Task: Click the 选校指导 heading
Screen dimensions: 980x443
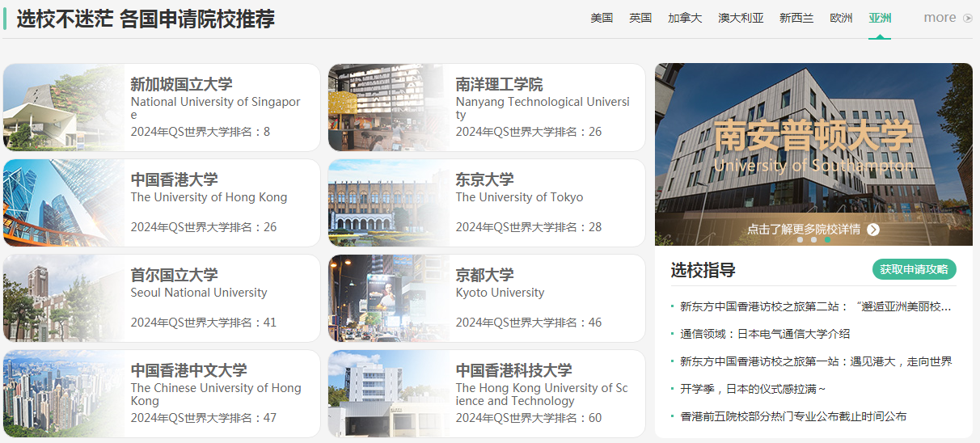Action: [703, 270]
